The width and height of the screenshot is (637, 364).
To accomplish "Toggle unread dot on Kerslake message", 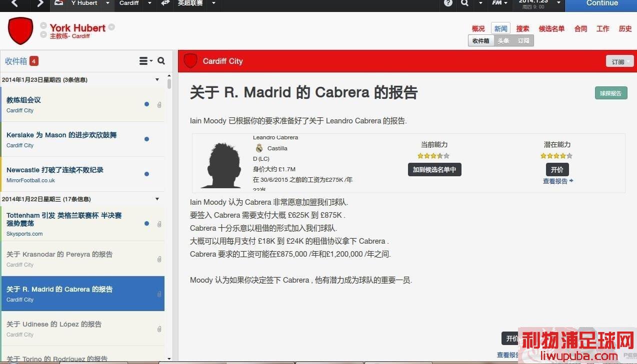I will [146, 139].
